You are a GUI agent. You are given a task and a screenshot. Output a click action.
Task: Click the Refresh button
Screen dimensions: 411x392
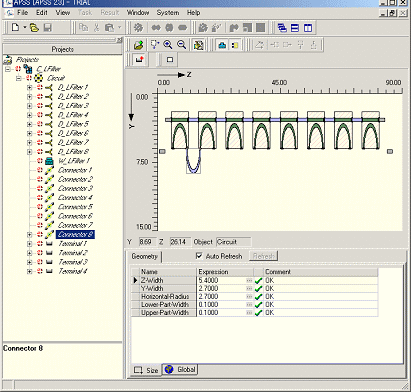pyautogui.click(x=263, y=256)
